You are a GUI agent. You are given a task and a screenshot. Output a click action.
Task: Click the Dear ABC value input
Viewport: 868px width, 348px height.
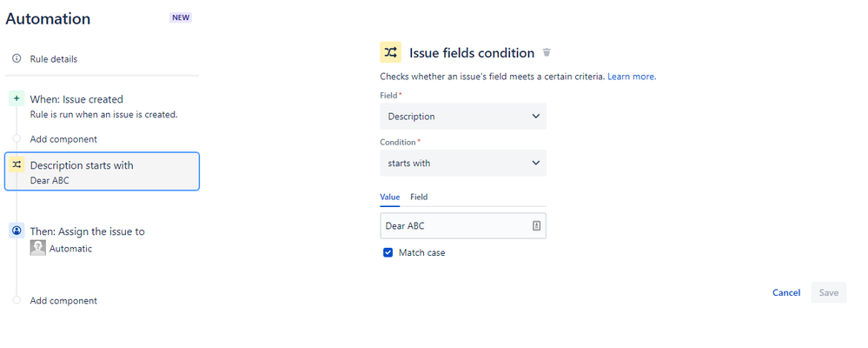pyautogui.click(x=463, y=226)
